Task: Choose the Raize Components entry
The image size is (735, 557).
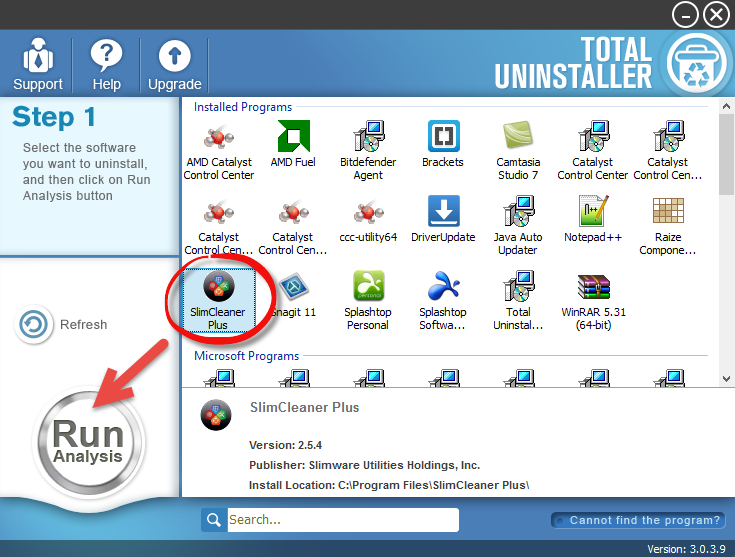Action: 668,225
